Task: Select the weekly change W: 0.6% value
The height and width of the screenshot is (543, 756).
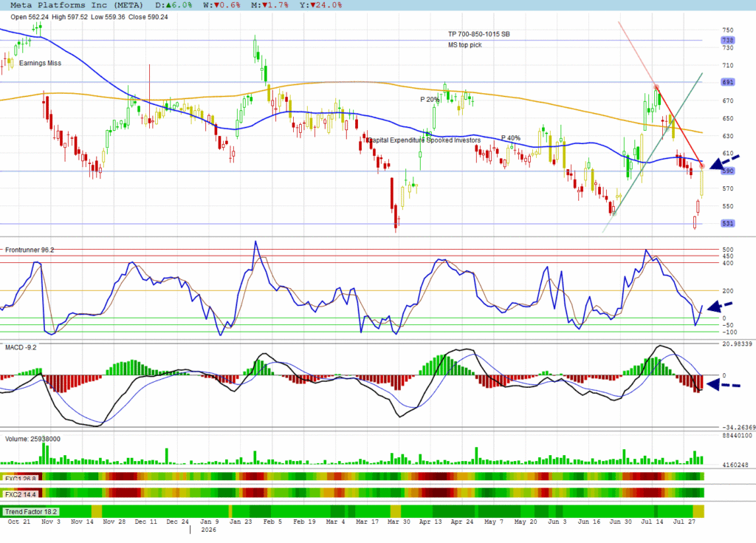Action: point(221,5)
